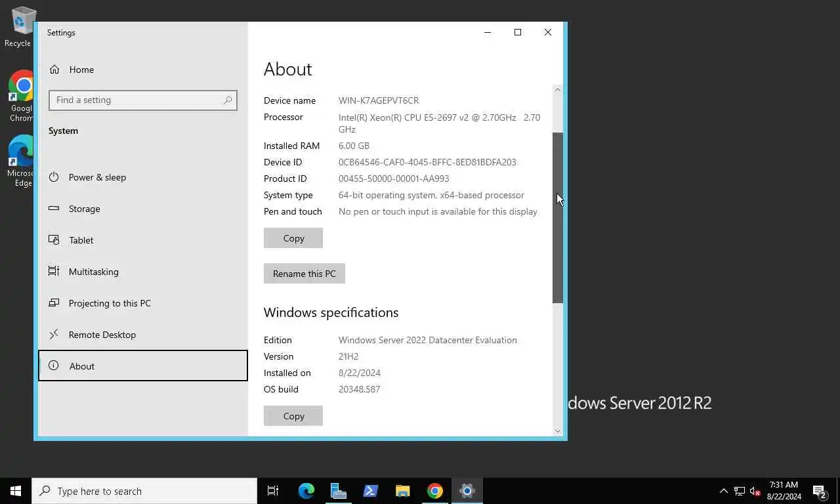The height and width of the screenshot is (504, 840).
Task: Select the Storage settings page
Action: point(143,209)
